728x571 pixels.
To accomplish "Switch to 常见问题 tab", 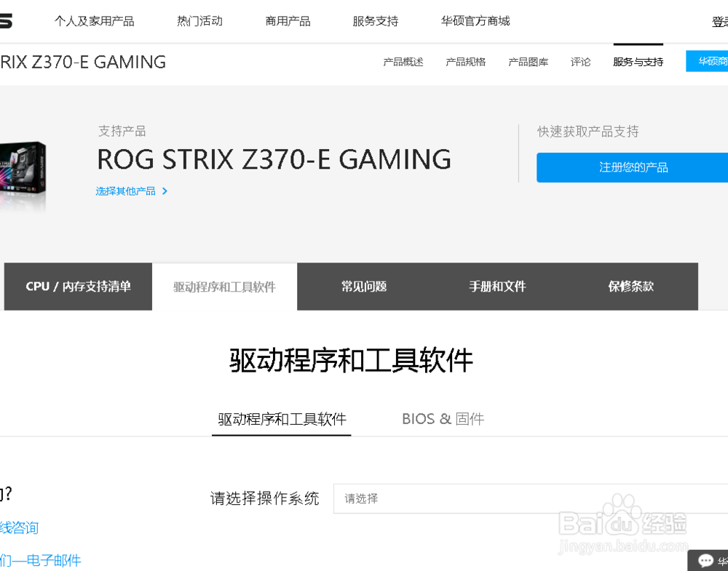I will coord(364,287).
